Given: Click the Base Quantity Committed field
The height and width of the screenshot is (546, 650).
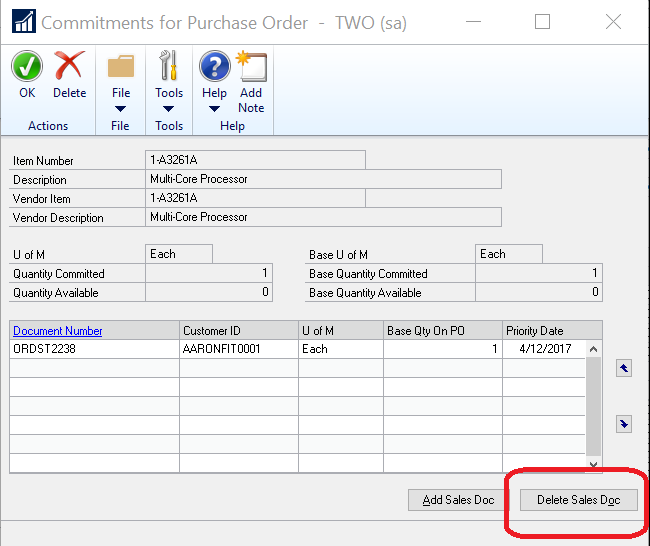Looking at the screenshot, I should 539,273.
